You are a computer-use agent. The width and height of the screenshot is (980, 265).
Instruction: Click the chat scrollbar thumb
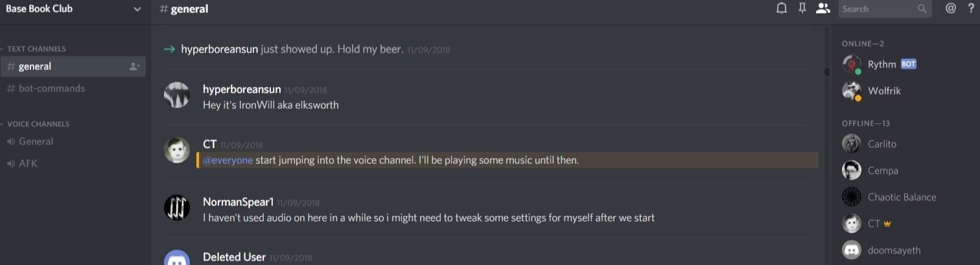coord(826,71)
